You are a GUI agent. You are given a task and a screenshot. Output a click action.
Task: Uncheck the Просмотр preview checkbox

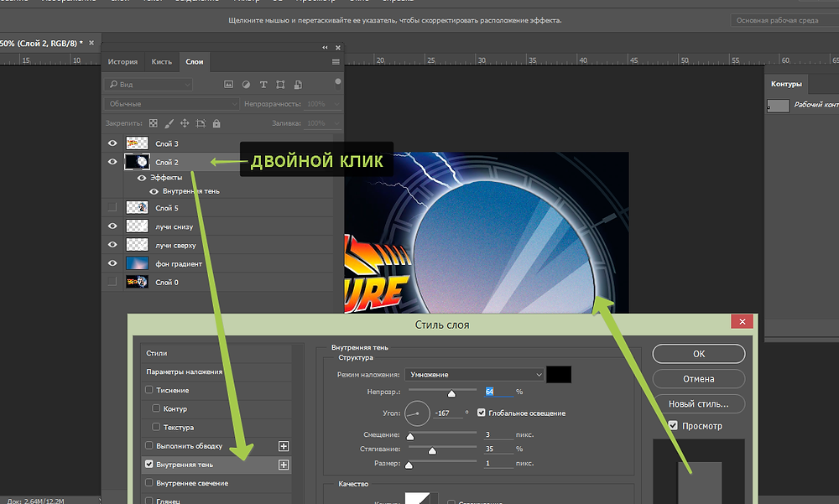[x=673, y=425]
